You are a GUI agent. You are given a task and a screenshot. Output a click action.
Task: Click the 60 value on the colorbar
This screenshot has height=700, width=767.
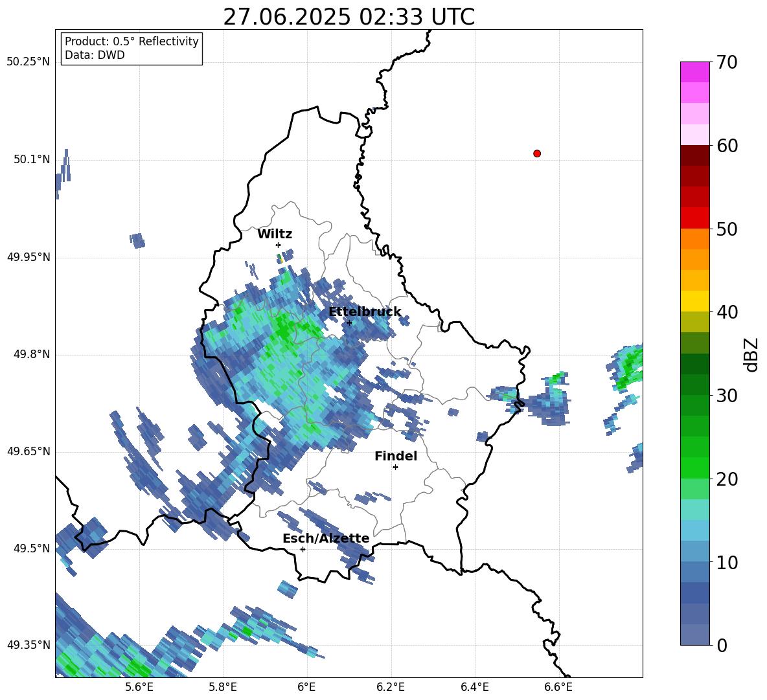pyautogui.click(x=727, y=146)
